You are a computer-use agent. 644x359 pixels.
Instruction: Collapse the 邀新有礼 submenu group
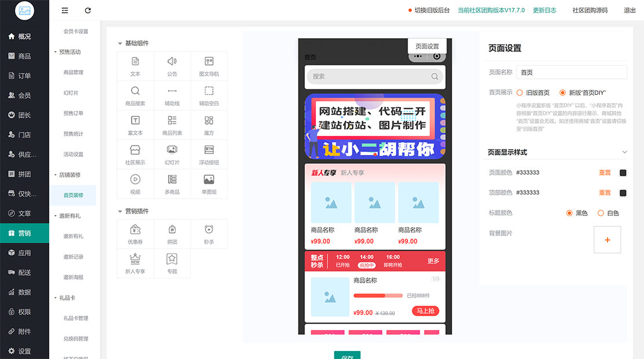(68, 216)
